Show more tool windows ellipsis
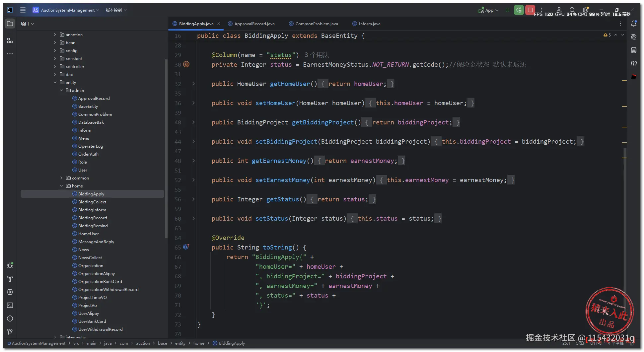 pos(10,54)
